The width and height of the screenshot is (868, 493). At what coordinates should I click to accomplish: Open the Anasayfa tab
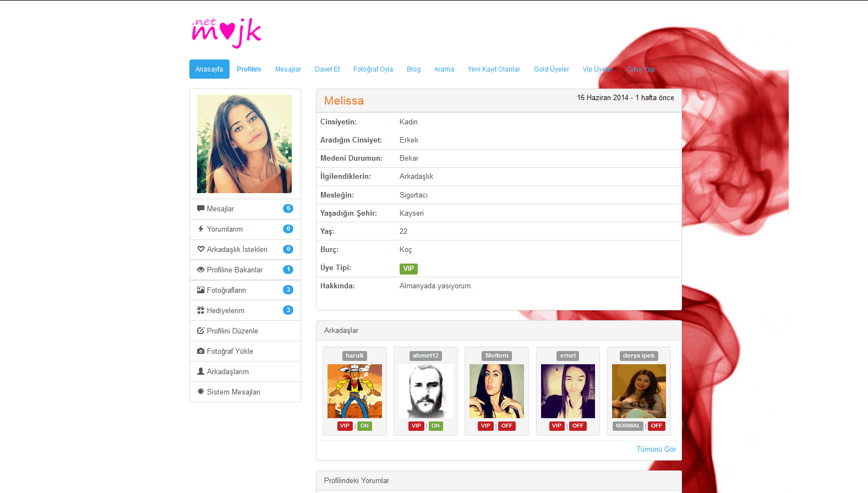pyautogui.click(x=209, y=69)
